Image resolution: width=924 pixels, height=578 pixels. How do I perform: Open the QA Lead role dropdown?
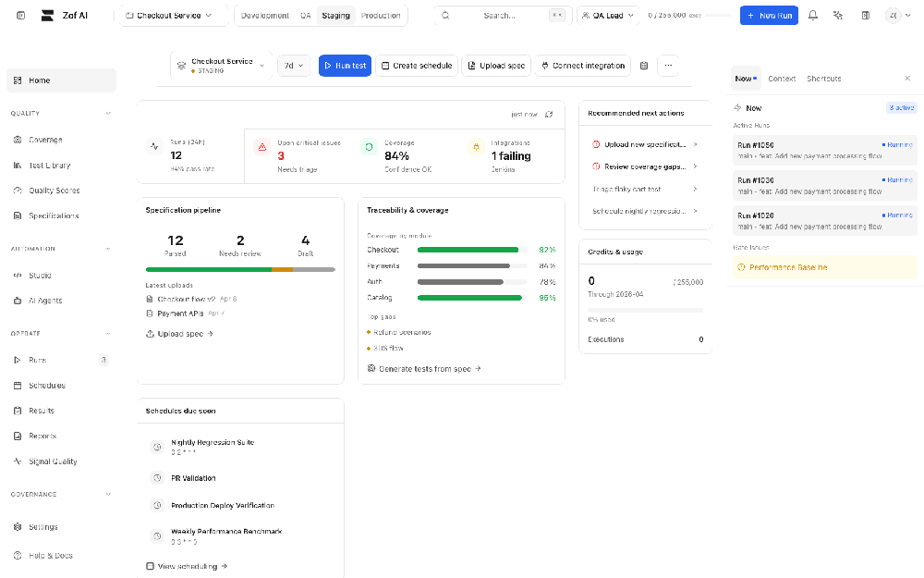[608, 16]
